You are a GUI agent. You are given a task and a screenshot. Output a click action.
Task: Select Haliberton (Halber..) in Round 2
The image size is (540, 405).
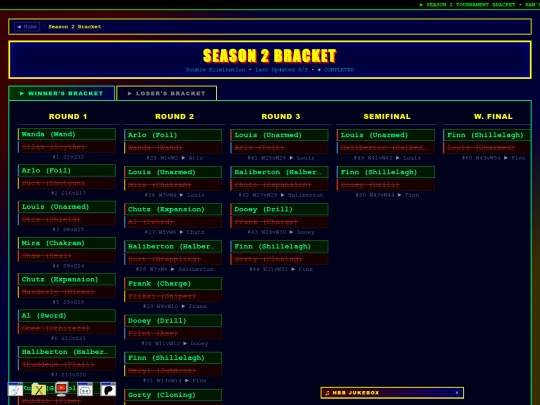point(173,247)
